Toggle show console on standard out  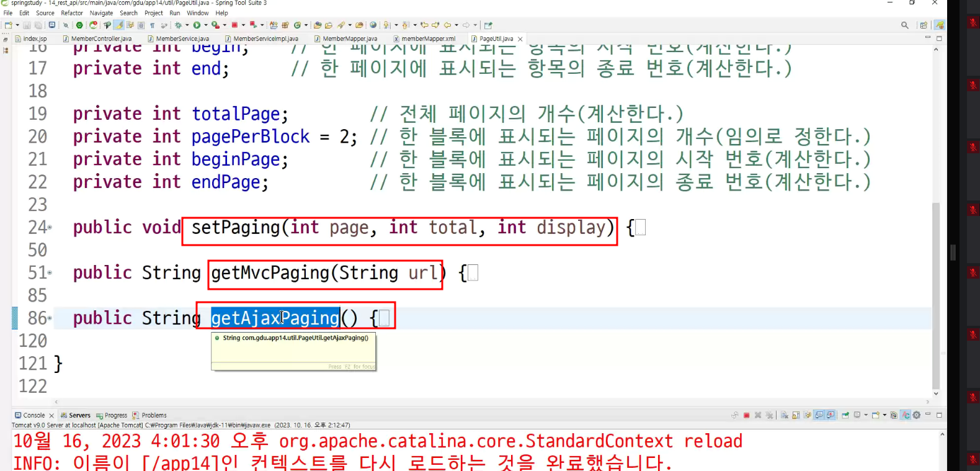819,415
